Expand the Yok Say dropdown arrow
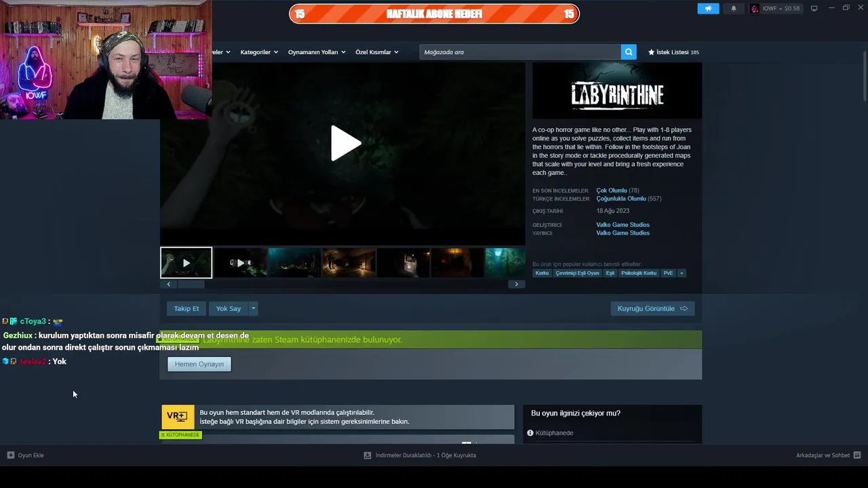 point(253,308)
